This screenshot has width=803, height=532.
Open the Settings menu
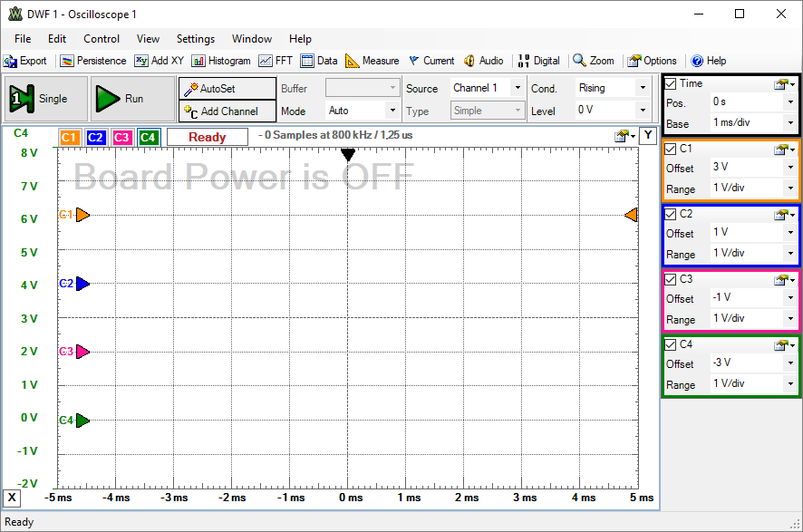click(x=195, y=39)
